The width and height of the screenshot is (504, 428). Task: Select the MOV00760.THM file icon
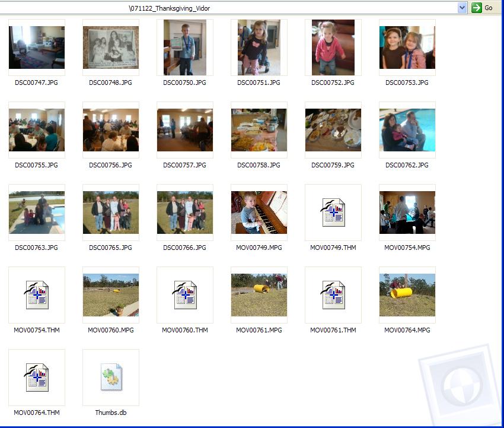(185, 295)
